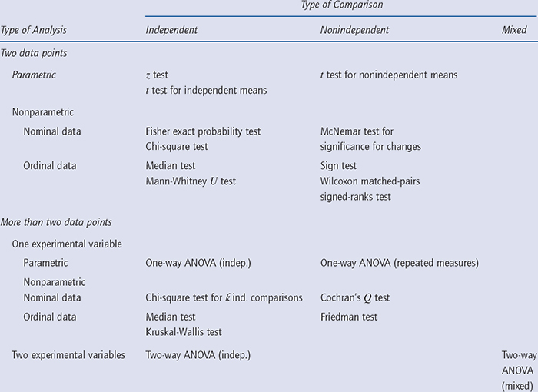Click the "Sign test" entry
This screenshot has width=538, height=392.
pyautogui.click(x=338, y=166)
